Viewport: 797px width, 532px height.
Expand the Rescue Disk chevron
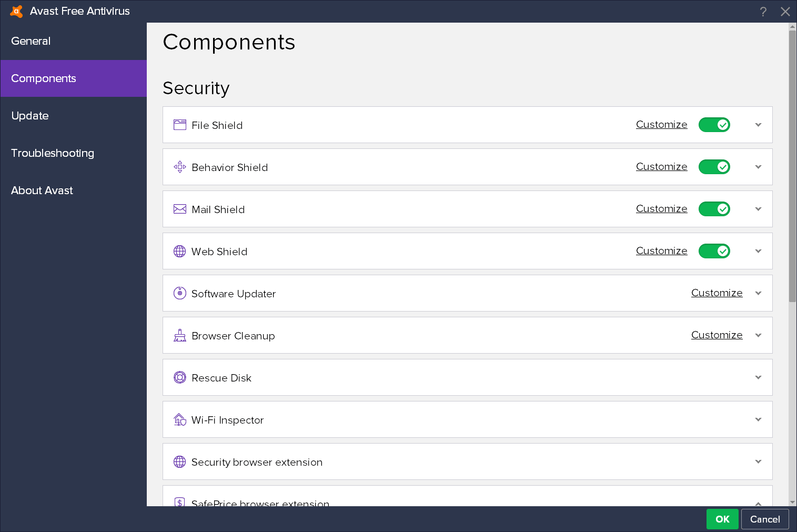pyautogui.click(x=758, y=377)
